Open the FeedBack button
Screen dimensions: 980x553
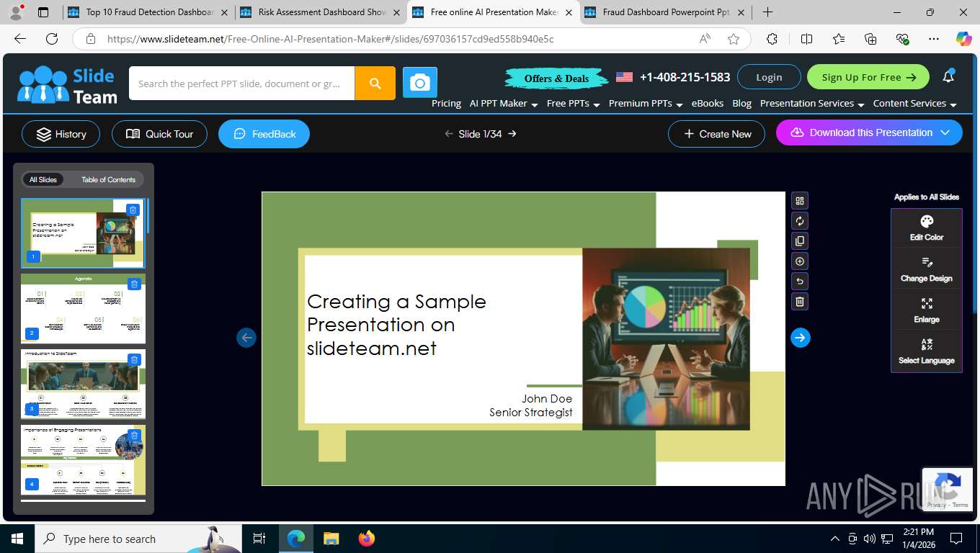[x=264, y=134]
